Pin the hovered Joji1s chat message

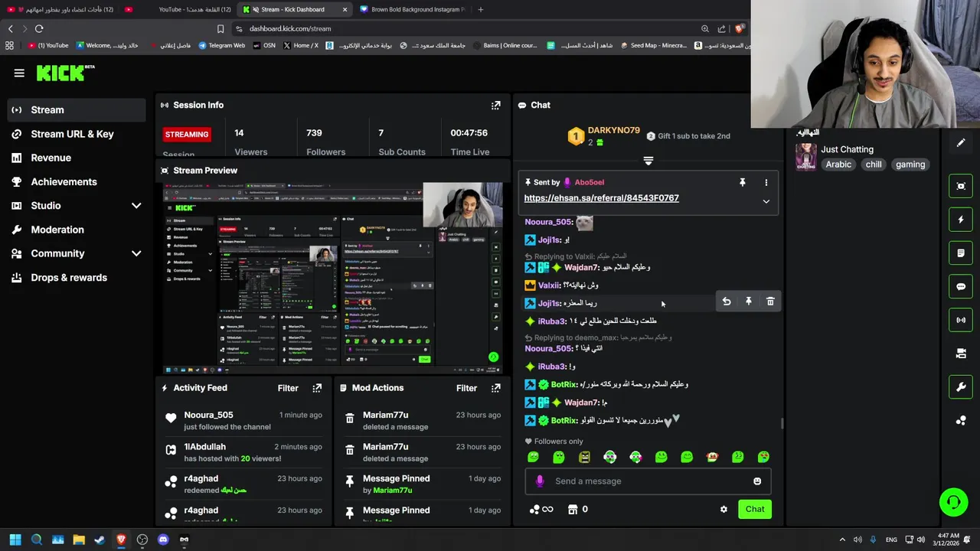click(x=749, y=302)
